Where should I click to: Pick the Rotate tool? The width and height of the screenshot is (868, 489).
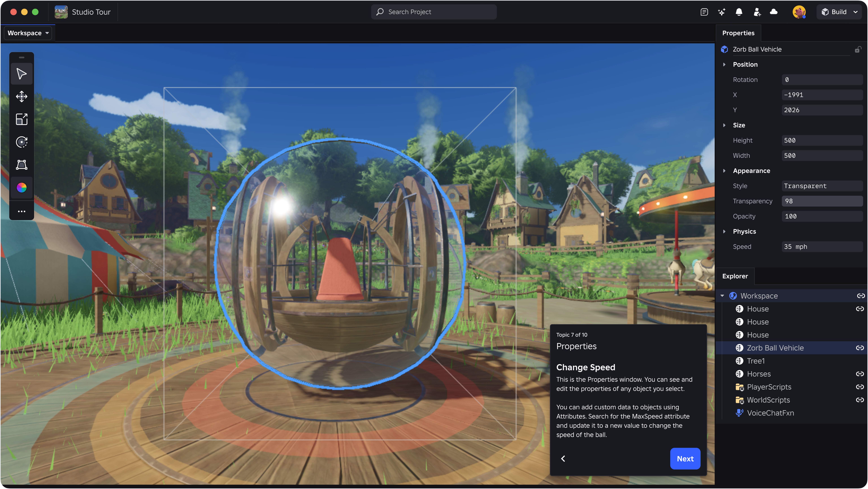22,142
